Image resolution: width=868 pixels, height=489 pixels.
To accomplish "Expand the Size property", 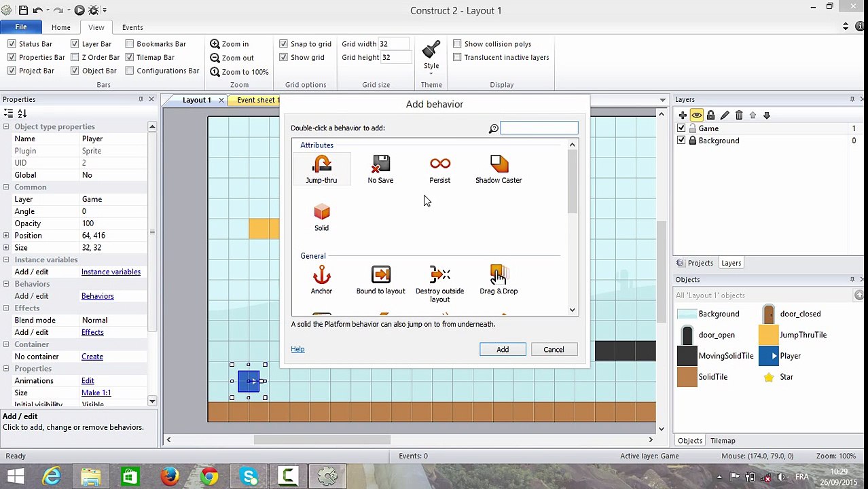I will click(6, 248).
